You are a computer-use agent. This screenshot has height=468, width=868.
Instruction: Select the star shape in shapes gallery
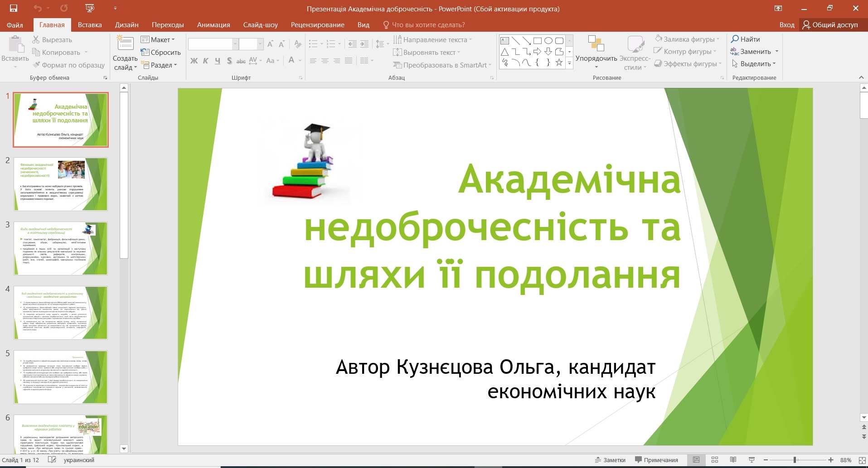[x=559, y=63]
